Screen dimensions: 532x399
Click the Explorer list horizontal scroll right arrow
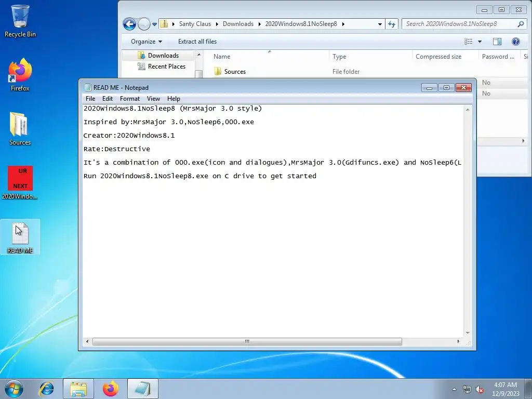click(523, 141)
